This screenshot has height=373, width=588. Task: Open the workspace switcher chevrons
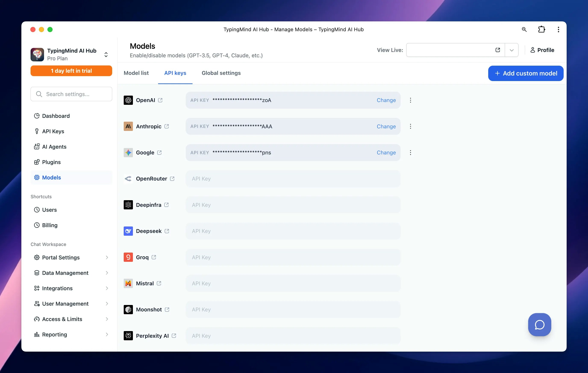coord(106,55)
